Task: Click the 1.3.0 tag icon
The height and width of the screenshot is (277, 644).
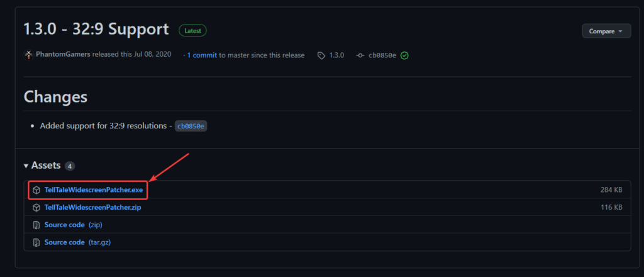Action: point(321,55)
